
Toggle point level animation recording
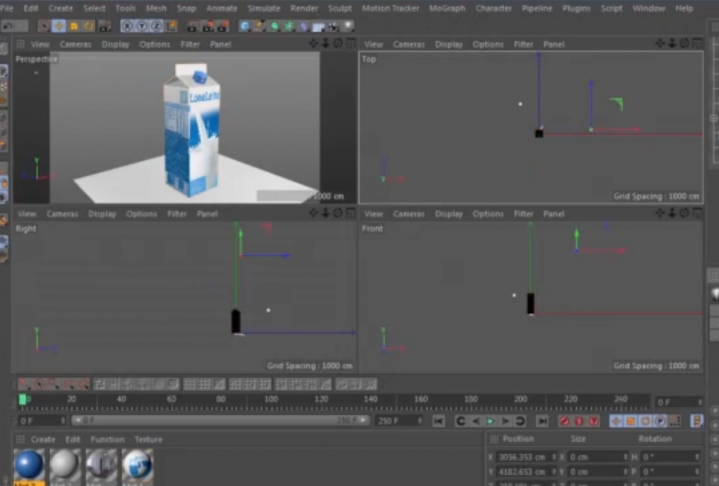point(675,421)
